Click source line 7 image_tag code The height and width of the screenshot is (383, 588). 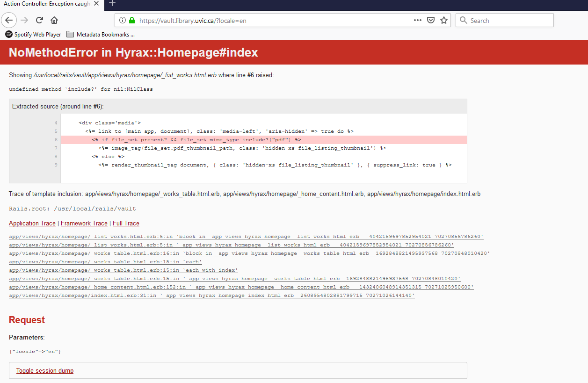[242, 148]
